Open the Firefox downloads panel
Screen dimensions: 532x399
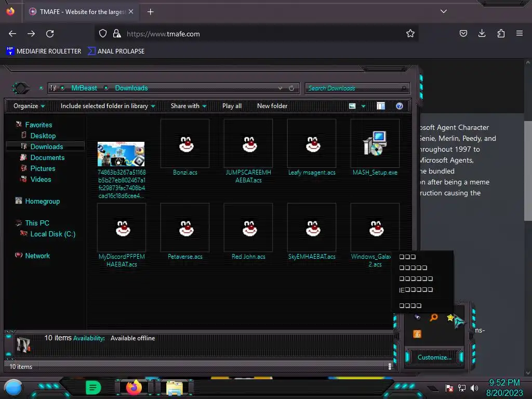(482, 33)
